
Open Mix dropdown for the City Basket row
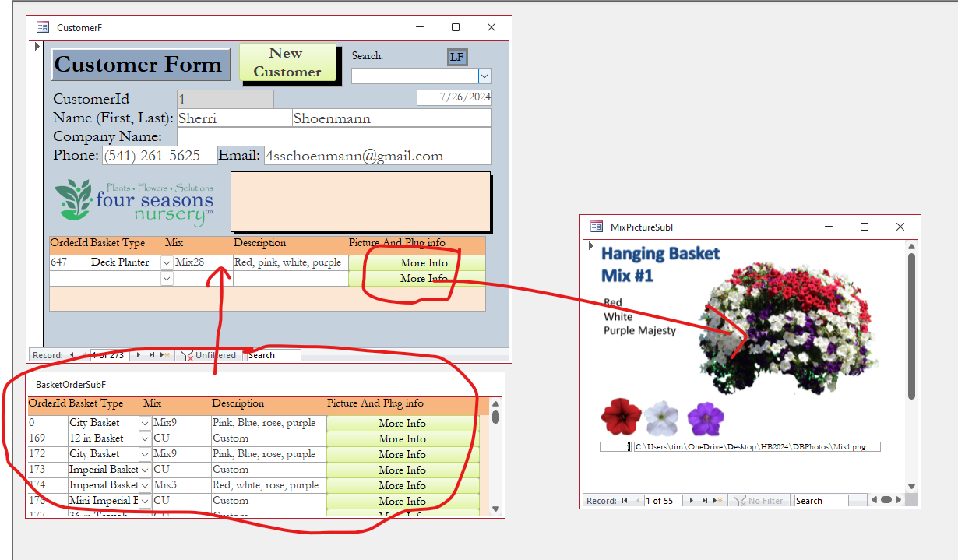(145, 422)
